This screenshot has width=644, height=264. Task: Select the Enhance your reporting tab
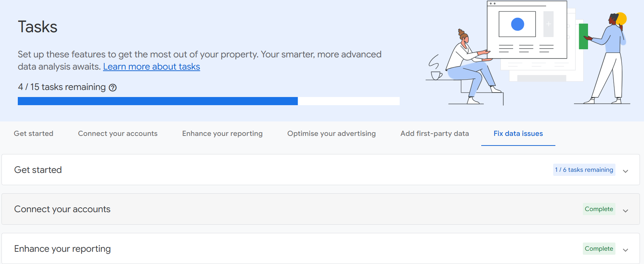pos(222,134)
